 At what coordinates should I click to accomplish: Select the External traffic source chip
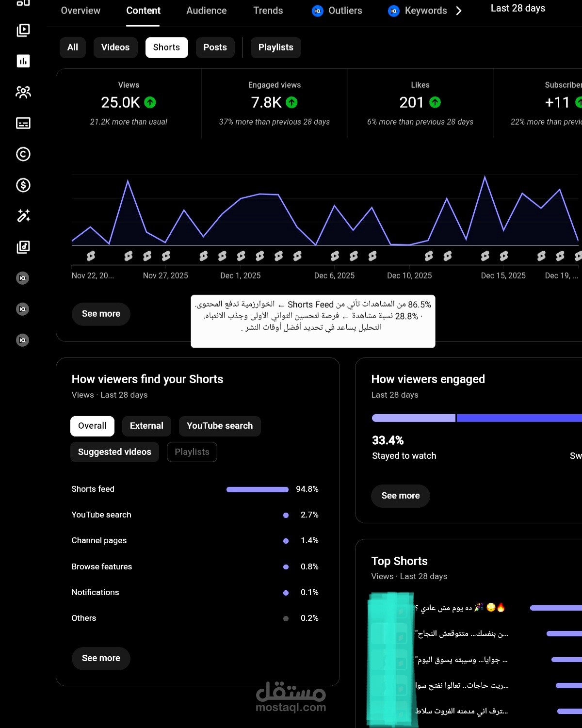(x=146, y=426)
